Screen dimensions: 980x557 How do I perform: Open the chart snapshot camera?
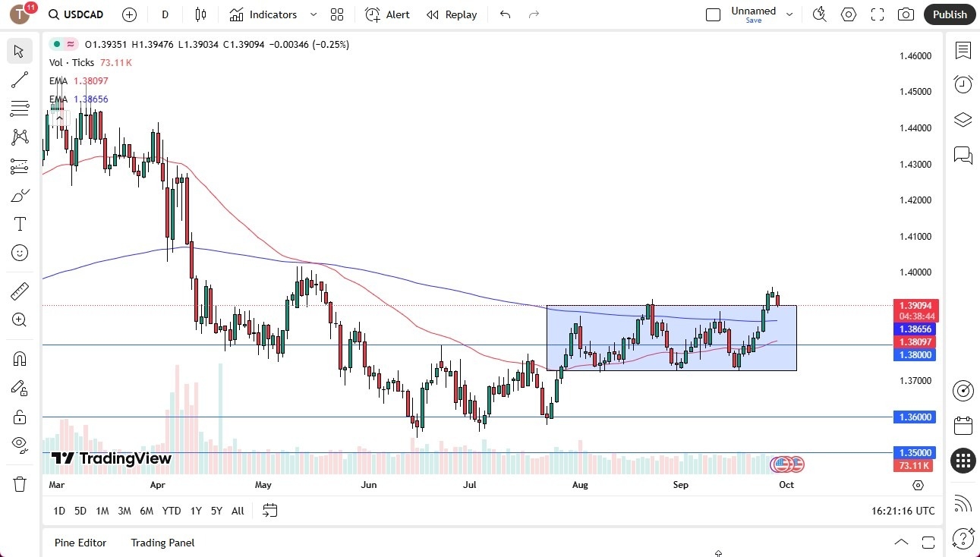coord(905,14)
